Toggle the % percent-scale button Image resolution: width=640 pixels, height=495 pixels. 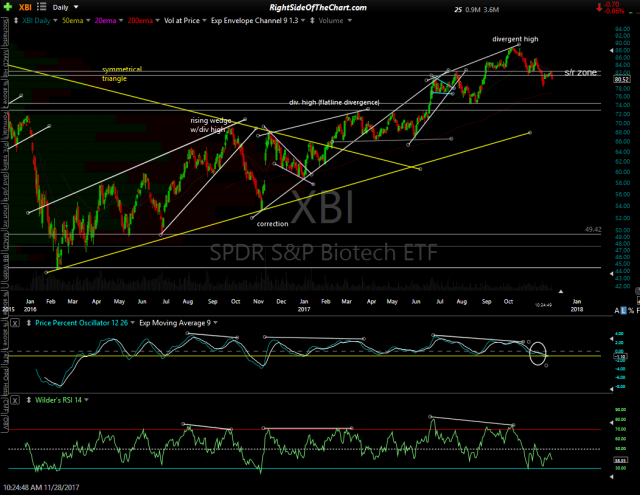[x=631, y=311]
